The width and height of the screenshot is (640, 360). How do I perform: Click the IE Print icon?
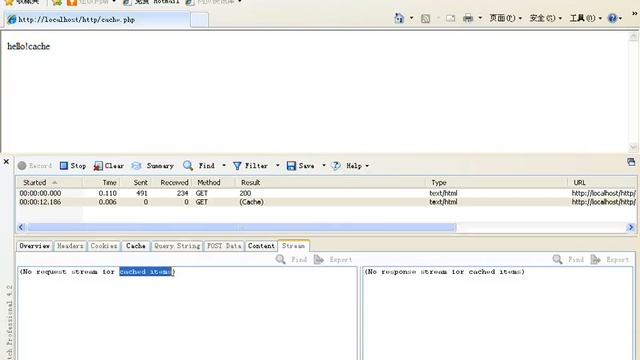tap(468, 18)
